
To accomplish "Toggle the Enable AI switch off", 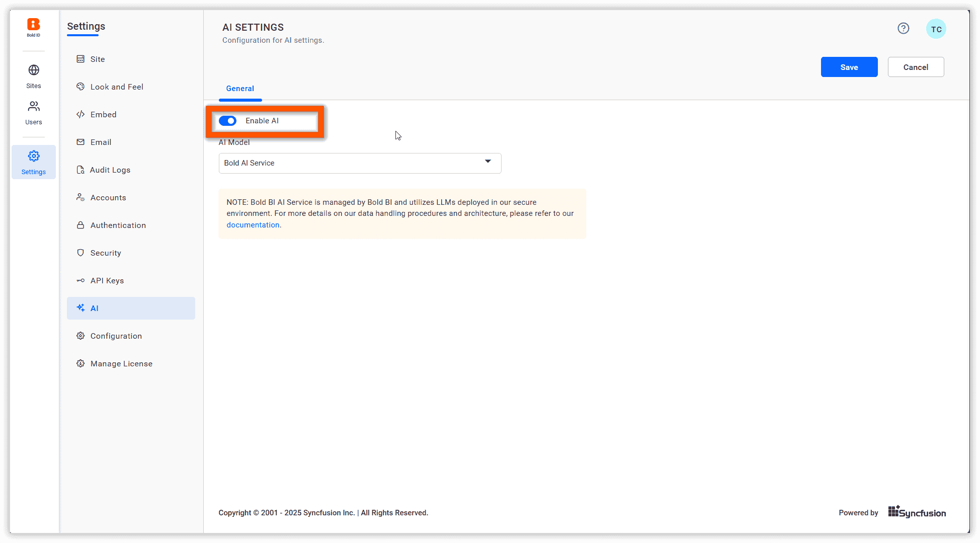I will point(228,121).
